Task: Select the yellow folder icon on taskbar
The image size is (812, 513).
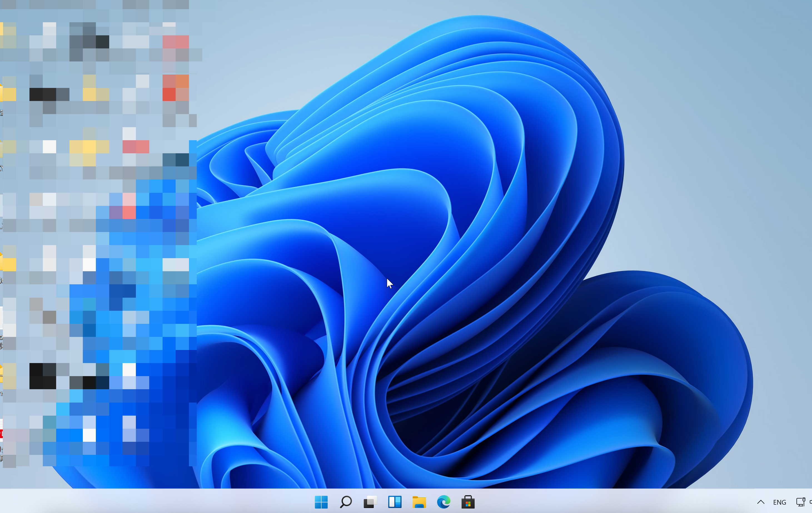Action: 419,502
